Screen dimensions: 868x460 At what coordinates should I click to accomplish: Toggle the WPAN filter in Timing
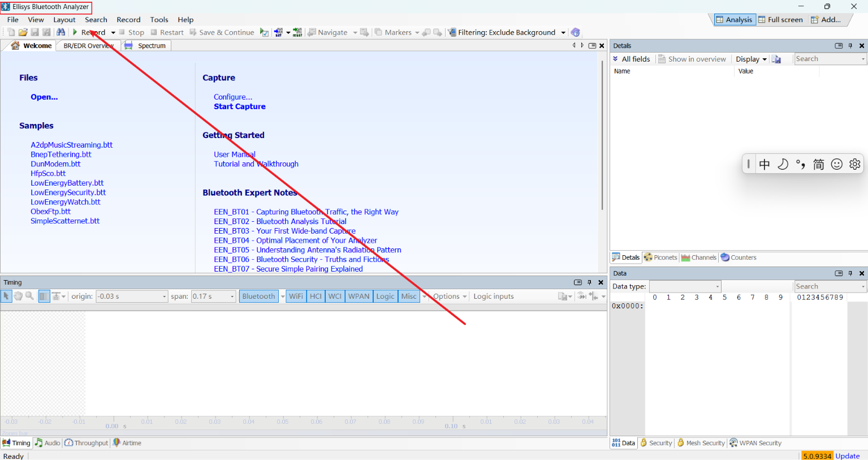[x=359, y=296]
